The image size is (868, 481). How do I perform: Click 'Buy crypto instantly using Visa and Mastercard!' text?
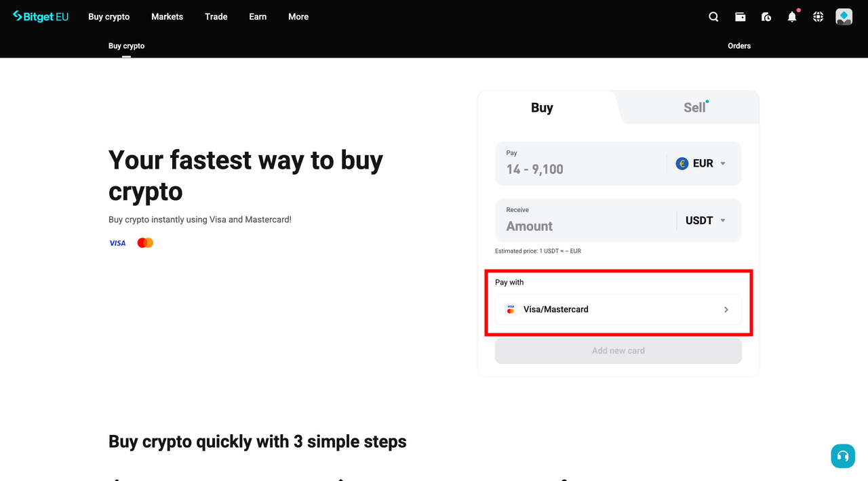point(200,220)
